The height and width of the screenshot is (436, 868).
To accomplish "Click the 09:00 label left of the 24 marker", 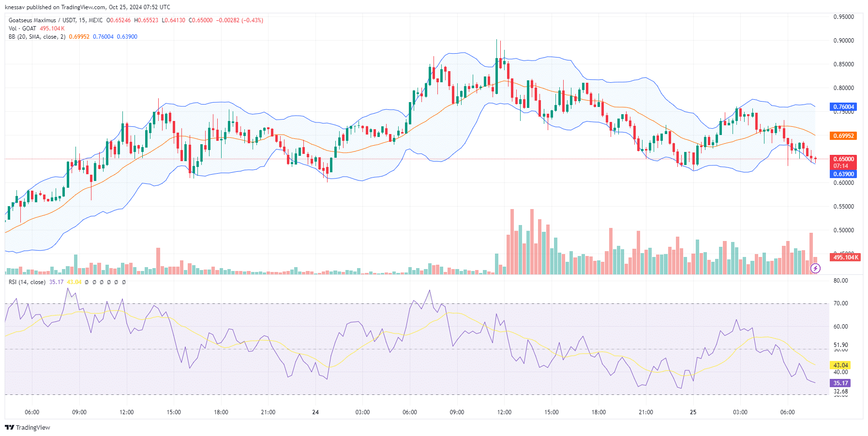I will click(79, 412).
